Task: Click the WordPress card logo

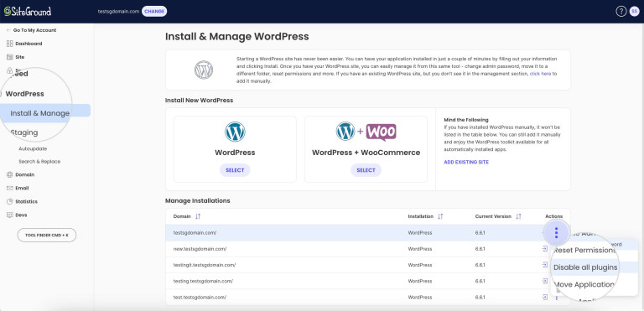Action: click(235, 132)
